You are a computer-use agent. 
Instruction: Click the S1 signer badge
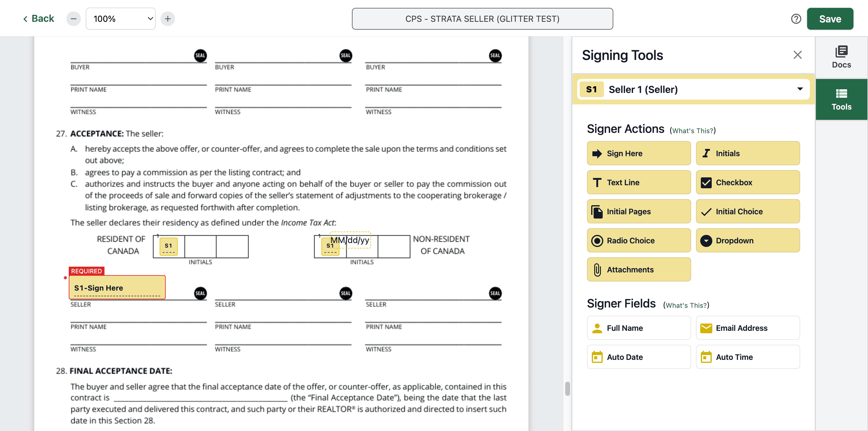(x=591, y=89)
